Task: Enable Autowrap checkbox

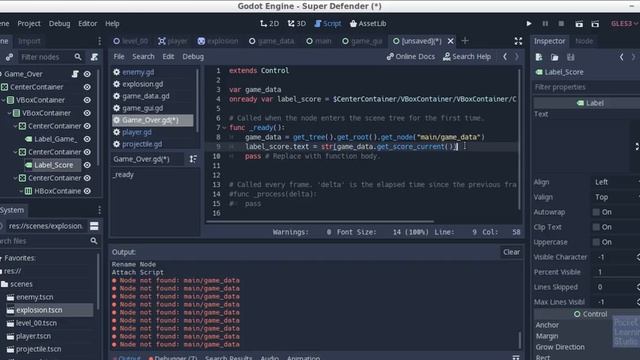Action: (x=596, y=212)
